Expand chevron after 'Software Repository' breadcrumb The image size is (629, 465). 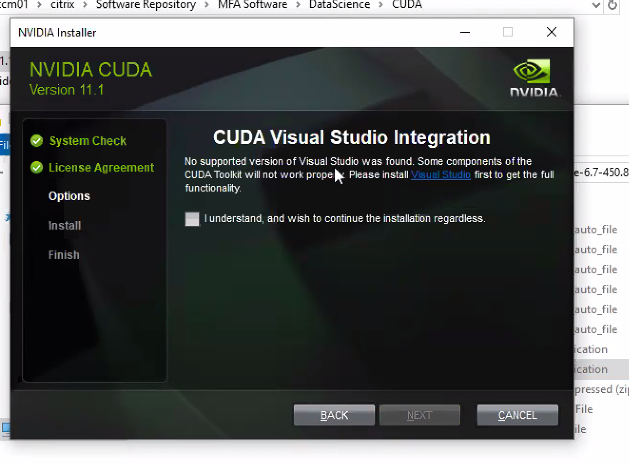207,5
